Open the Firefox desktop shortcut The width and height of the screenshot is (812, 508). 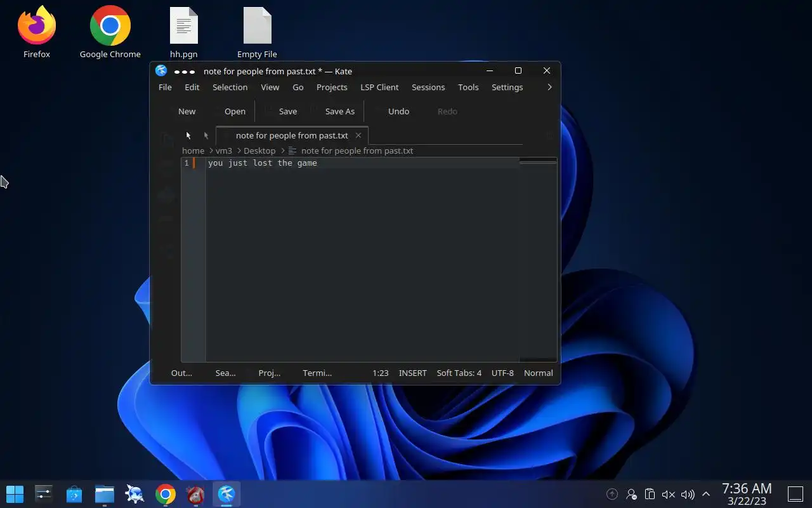tap(37, 33)
